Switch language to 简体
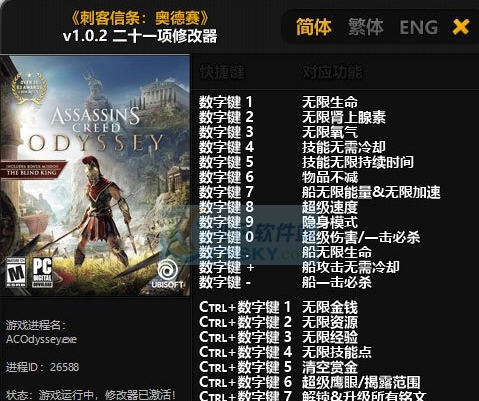This screenshot has width=479, height=401. (314, 27)
